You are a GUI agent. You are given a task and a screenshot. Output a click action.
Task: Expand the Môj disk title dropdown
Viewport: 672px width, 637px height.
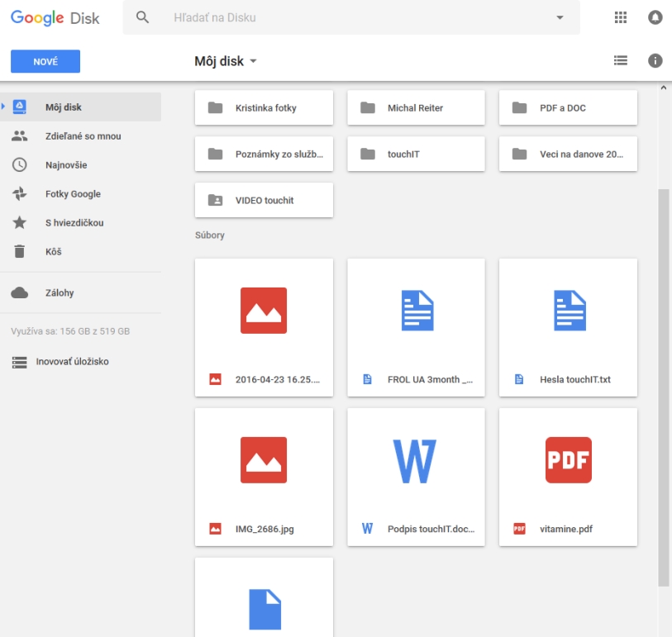(253, 62)
